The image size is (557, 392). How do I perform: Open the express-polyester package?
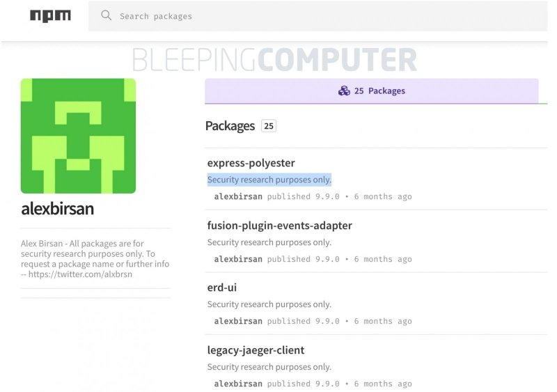tap(251, 163)
